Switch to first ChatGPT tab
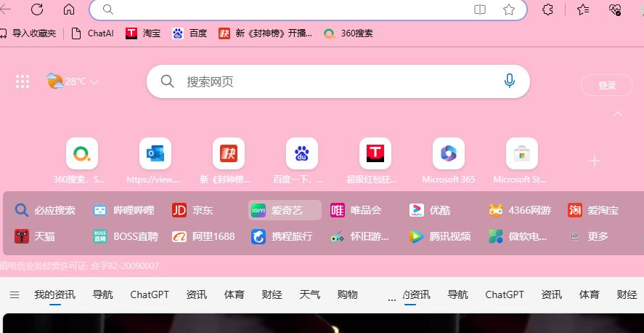The width and height of the screenshot is (644, 333). pos(150,294)
